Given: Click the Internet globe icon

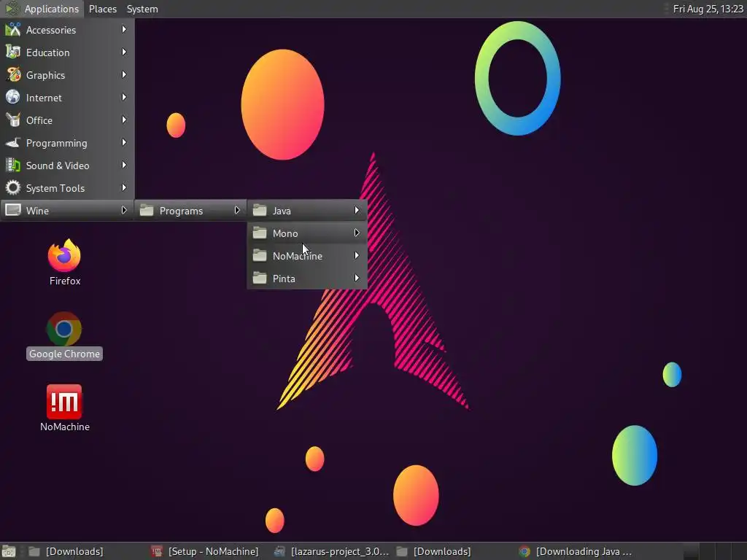Looking at the screenshot, I should tap(13, 97).
